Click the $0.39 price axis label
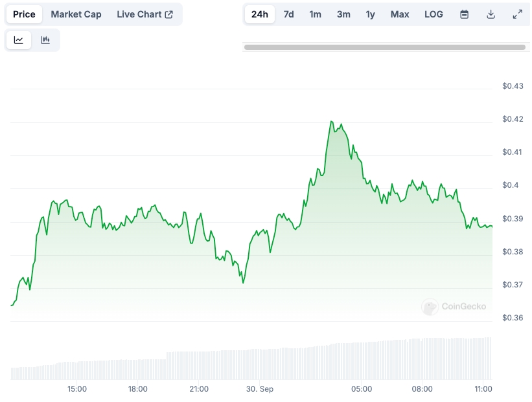 pyautogui.click(x=513, y=219)
